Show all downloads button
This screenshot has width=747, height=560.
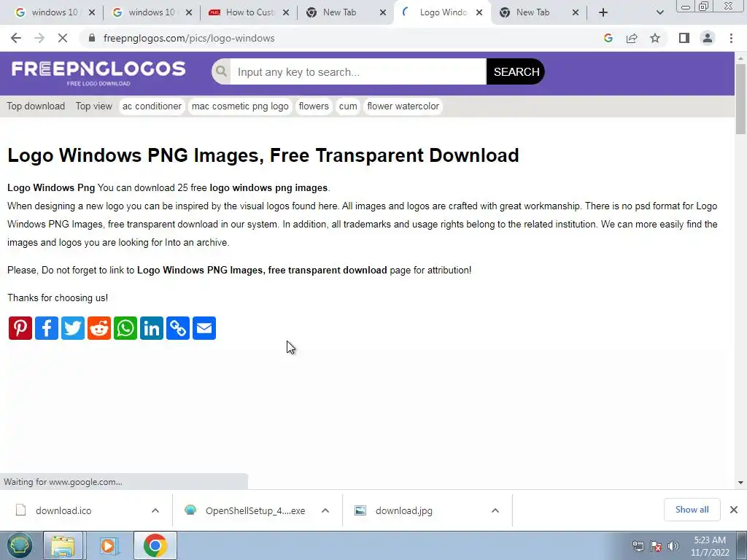[692, 510]
